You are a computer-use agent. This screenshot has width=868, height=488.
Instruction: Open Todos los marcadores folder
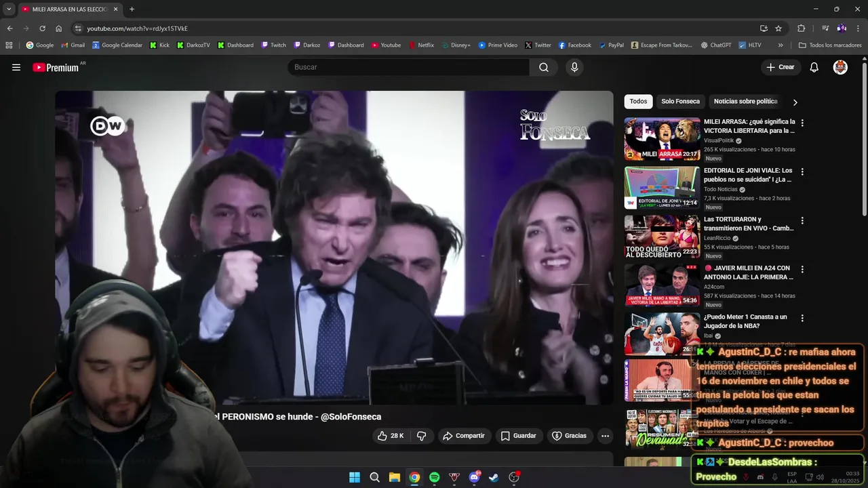(x=830, y=45)
